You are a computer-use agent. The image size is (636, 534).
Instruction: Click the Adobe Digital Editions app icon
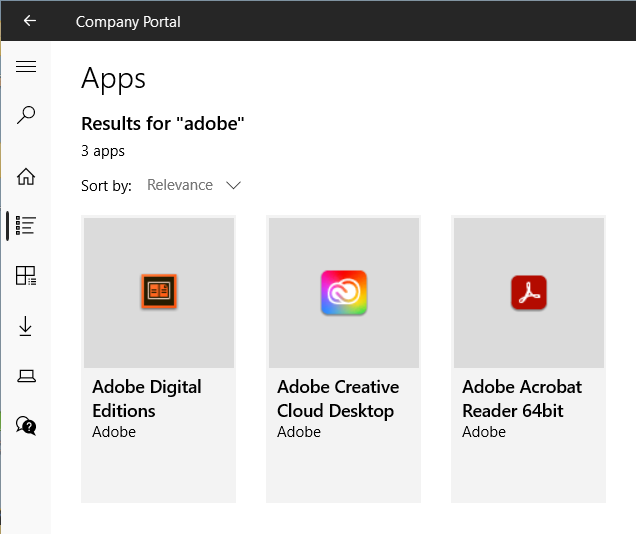pyautogui.click(x=159, y=291)
